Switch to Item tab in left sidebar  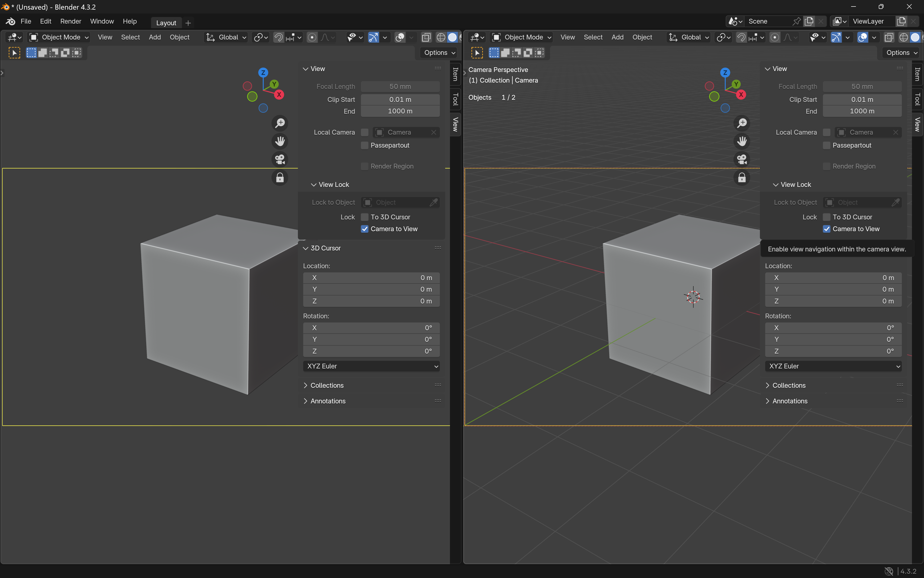[455, 74]
